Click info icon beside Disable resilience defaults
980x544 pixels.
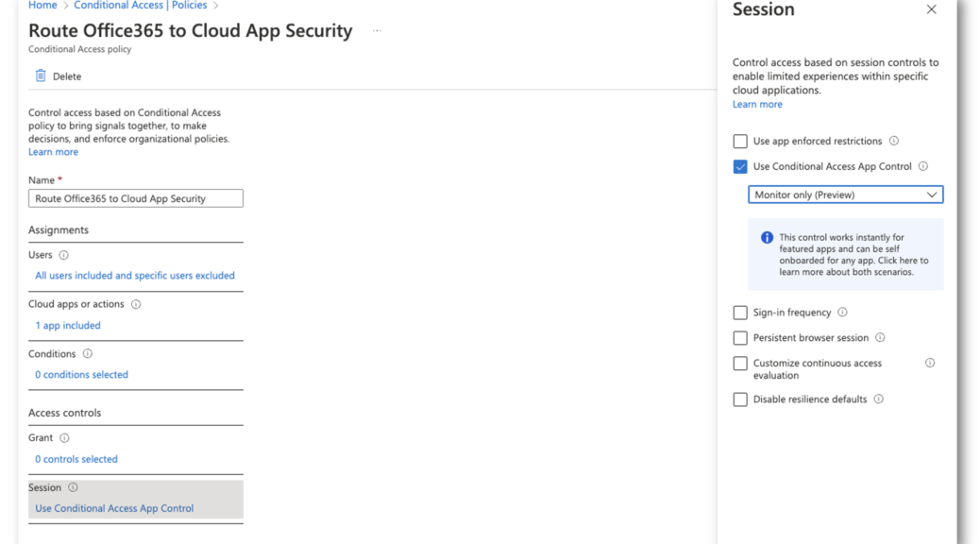pyautogui.click(x=879, y=399)
